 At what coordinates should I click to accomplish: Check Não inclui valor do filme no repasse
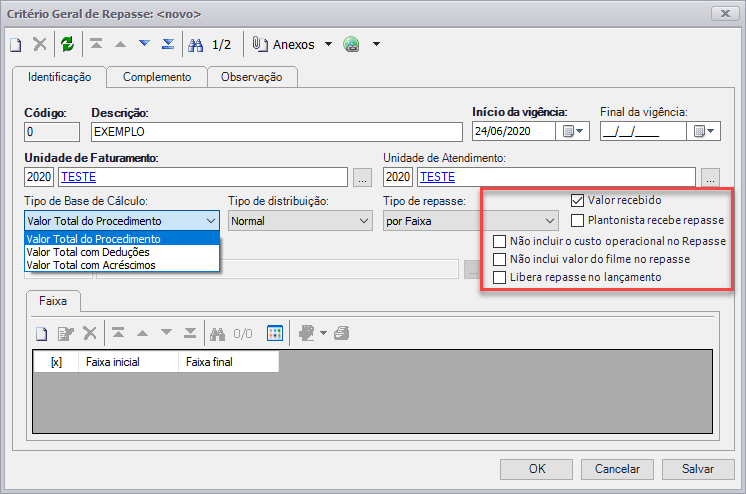tap(499, 259)
